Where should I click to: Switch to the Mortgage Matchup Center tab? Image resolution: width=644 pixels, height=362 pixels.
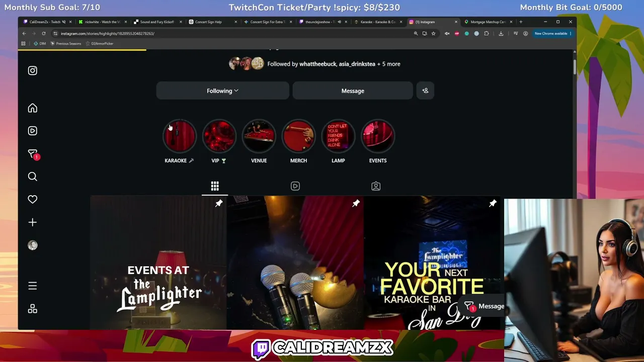click(x=487, y=22)
